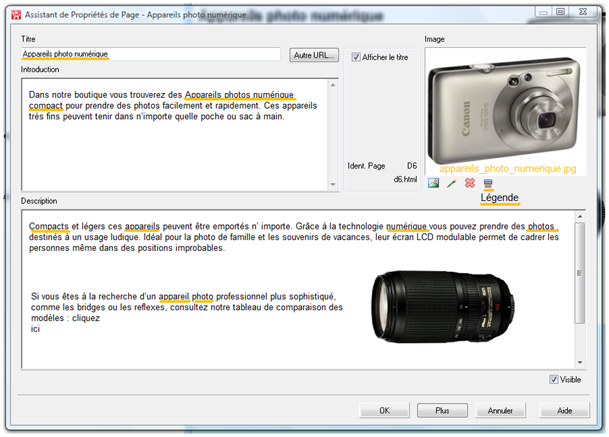Confirm the dialog with OK
This screenshot has height=437, width=609.
point(384,410)
